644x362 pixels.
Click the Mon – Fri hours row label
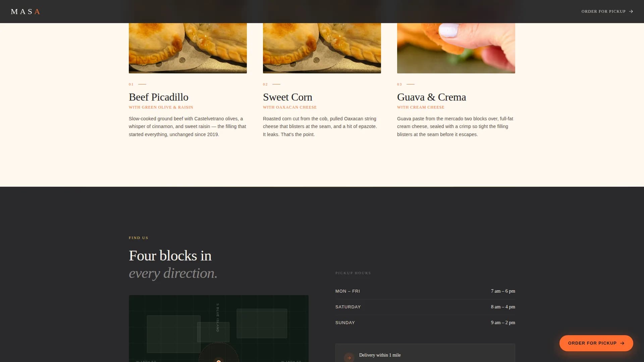(347, 291)
